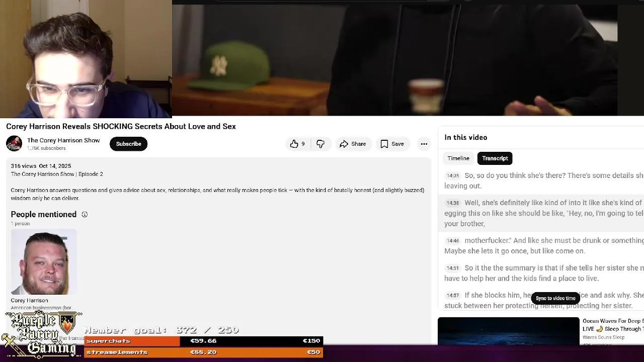Click the description paragraph about Corey Harrison answers
Screen dimensions: 644x362
coord(217,194)
